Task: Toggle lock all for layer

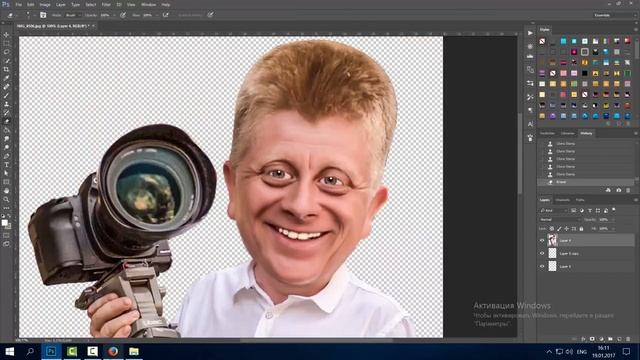Action: click(582, 229)
